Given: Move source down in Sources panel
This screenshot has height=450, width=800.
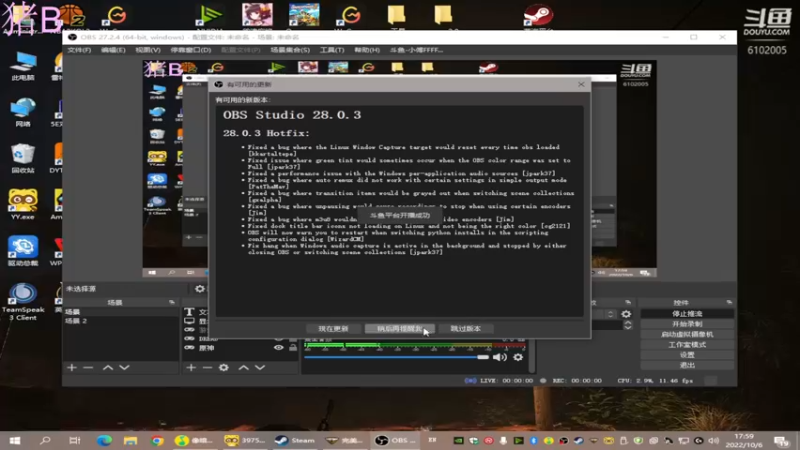Looking at the screenshot, I should pos(260,367).
